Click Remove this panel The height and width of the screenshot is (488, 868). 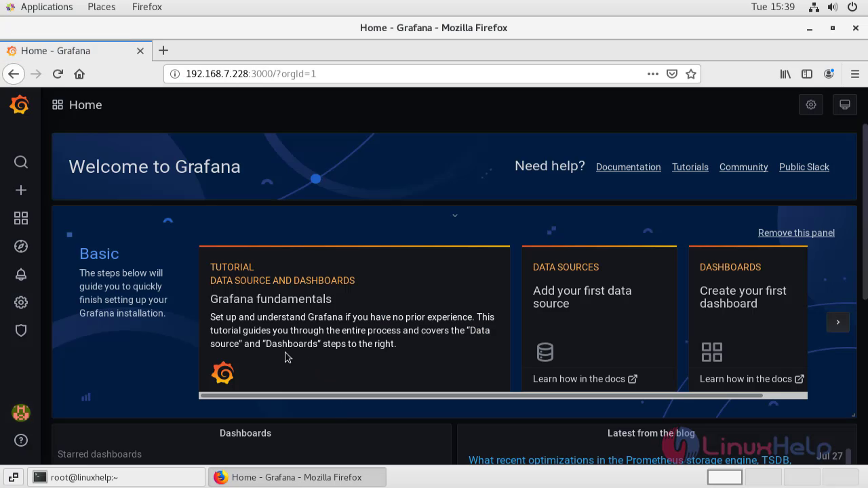click(x=796, y=232)
